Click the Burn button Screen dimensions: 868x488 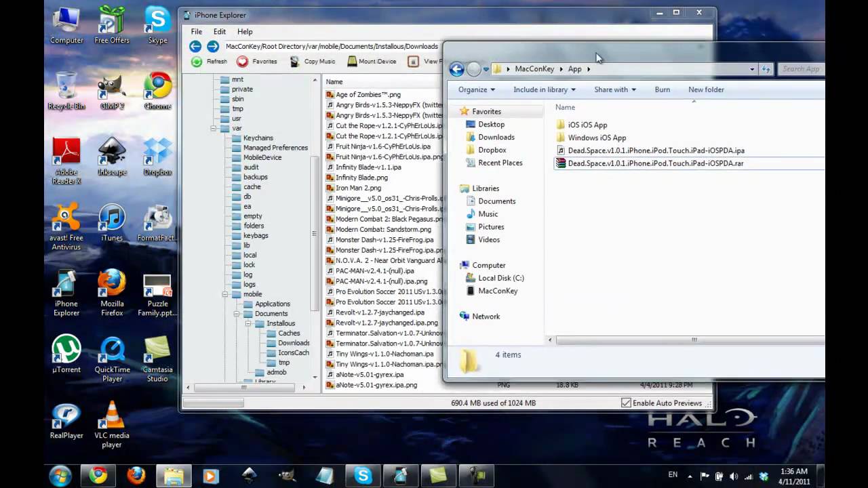click(662, 89)
